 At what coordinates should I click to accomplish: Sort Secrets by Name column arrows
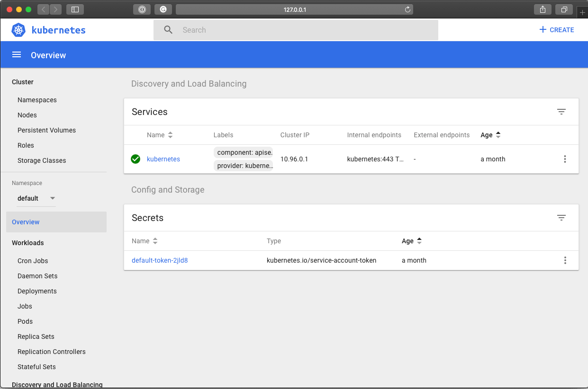click(x=155, y=241)
